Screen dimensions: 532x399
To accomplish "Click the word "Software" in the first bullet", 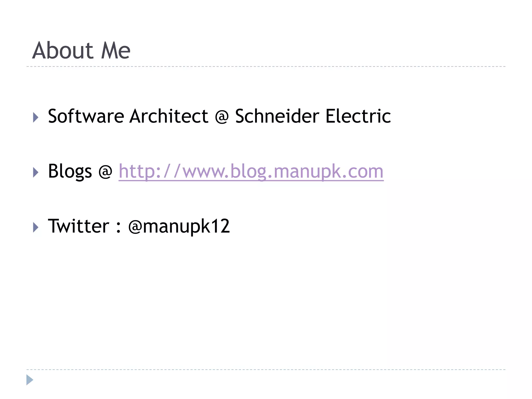I will coord(86,116).
